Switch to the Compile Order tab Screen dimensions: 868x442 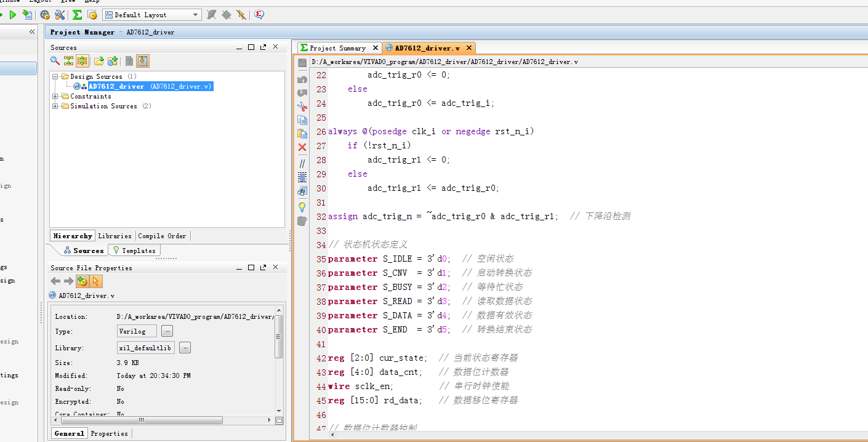162,236
